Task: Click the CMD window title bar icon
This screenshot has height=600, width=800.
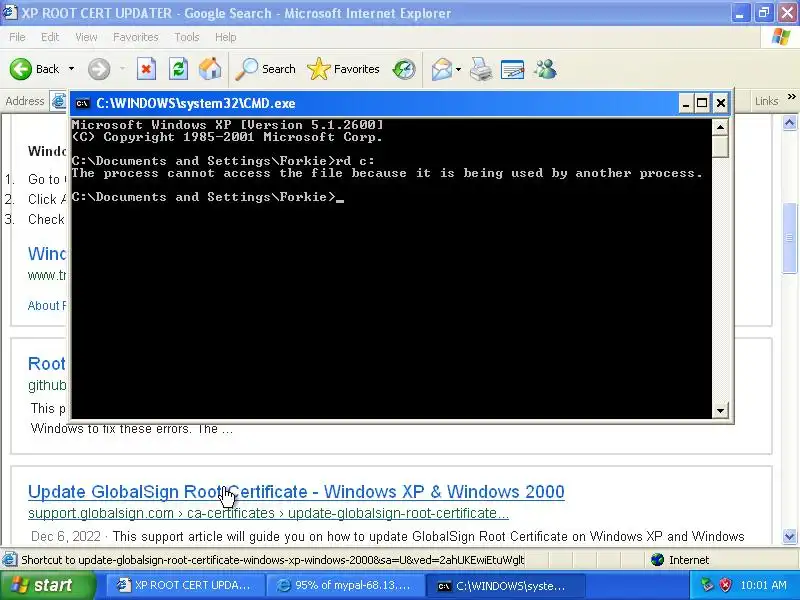Action: click(82, 104)
